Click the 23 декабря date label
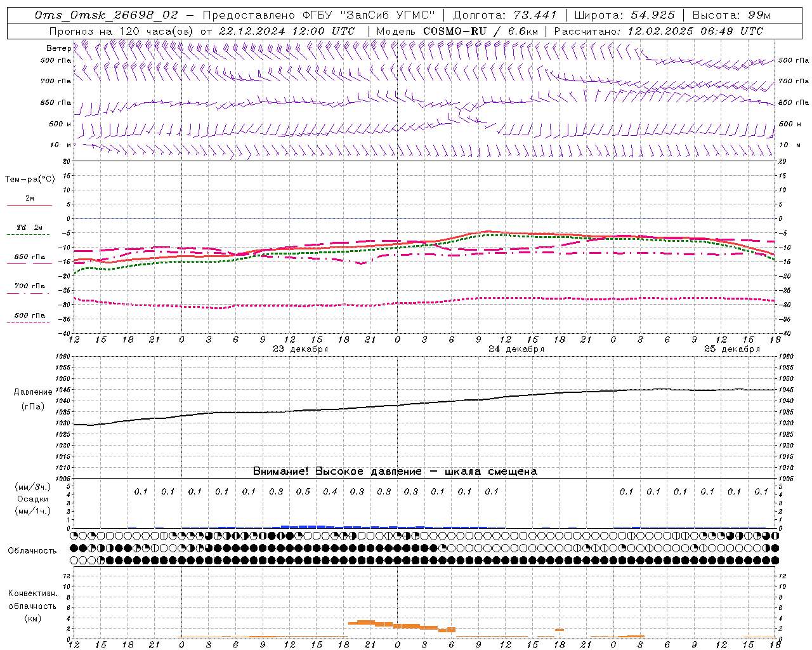Screen dimensions: 812x650 301,349
